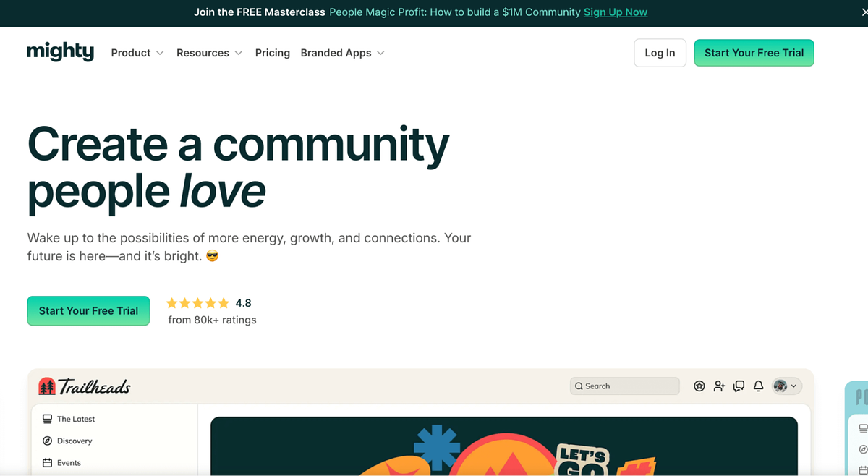Expand the Branded Apps dropdown
Image resolution: width=868 pixels, height=476 pixels.
pyautogui.click(x=342, y=52)
